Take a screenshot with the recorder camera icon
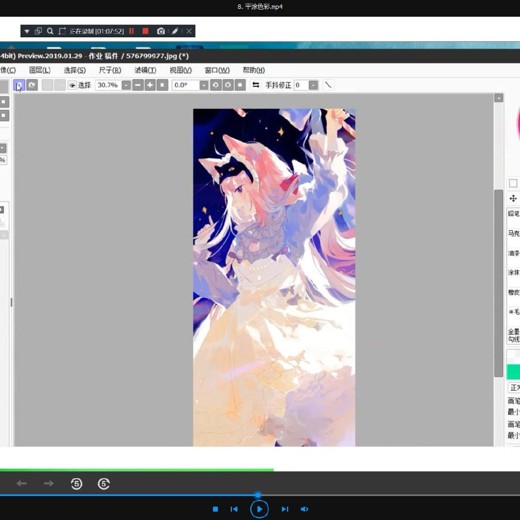Image resolution: width=520 pixels, height=520 pixels. [x=161, y=31]
